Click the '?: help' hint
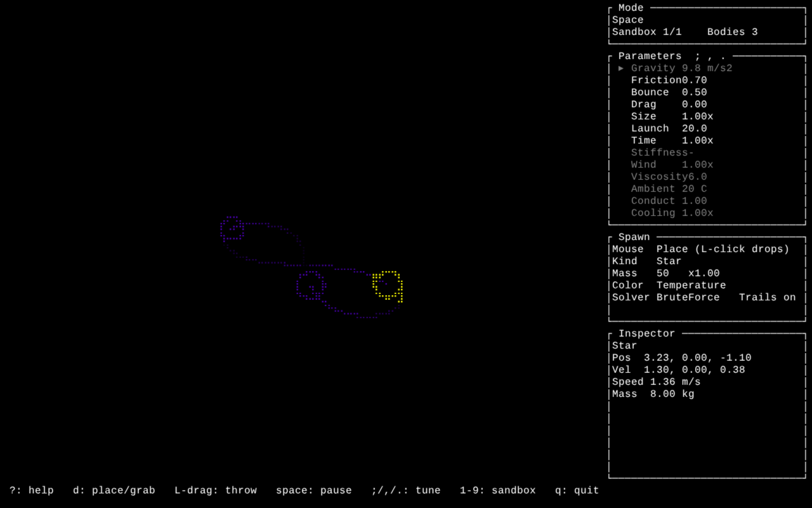The height and width of the screenshot is (508, 812). click(x=31, y=491)
